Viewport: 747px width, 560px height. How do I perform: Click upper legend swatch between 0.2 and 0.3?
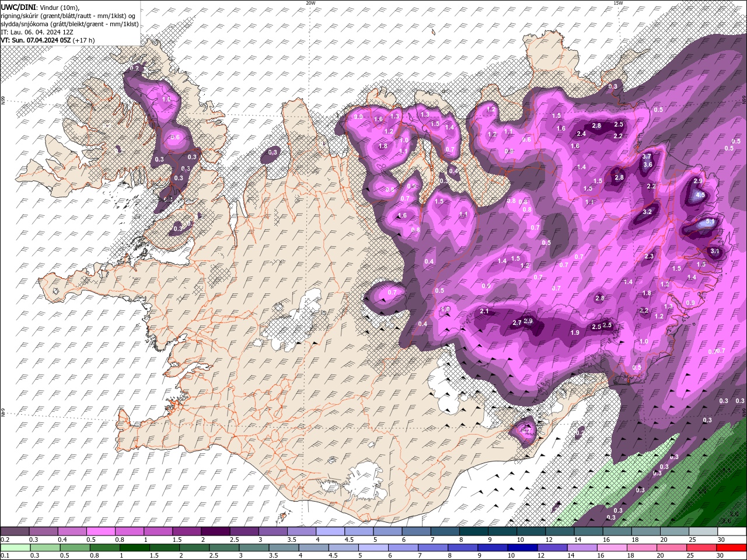click(x=15, y=531)
